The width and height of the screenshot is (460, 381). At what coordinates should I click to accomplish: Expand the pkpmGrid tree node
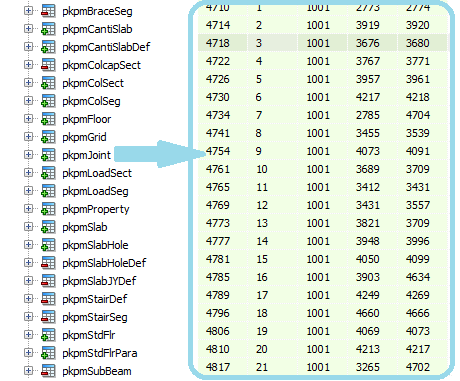[x=28, y=137]
